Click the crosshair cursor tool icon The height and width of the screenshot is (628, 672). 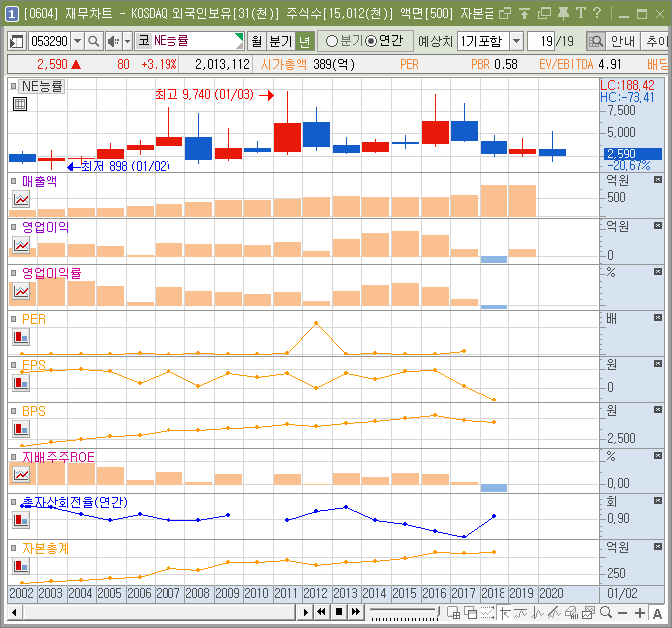pos(504,613)
